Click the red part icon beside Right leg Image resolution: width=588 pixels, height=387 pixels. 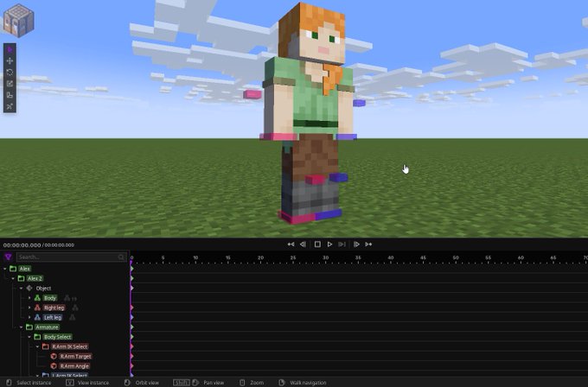(37, 308)
